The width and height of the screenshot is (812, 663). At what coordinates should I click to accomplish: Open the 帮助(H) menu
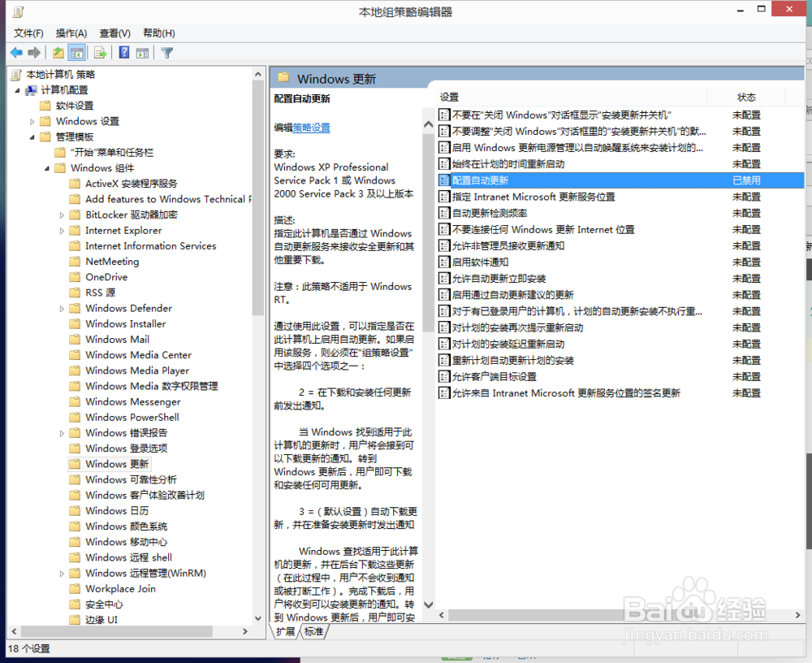pos(159,33)
